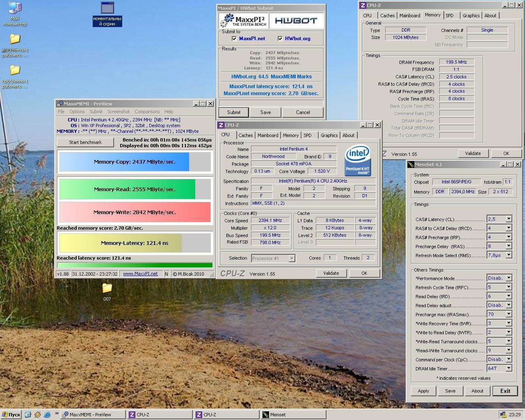Click the system tray warning icon

(503, 415)
